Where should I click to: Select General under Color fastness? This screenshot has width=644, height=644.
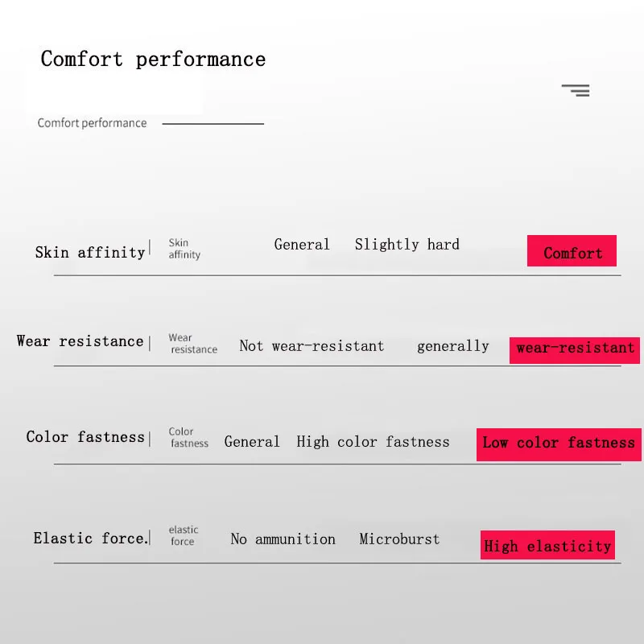tap(252, 441)
